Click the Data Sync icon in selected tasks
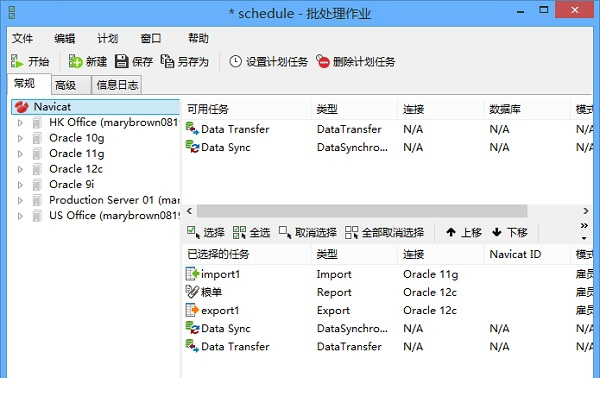The image size is (600, 393). pos(192,328)
